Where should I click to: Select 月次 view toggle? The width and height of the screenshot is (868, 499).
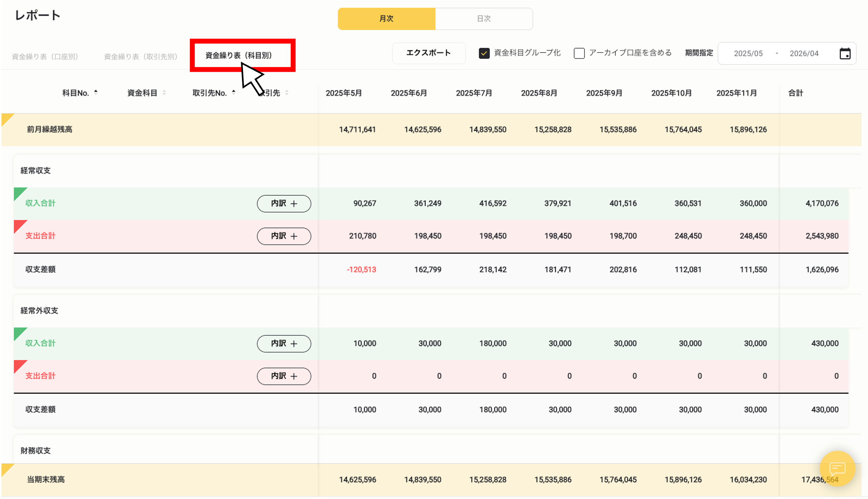(x=386, y=19)
